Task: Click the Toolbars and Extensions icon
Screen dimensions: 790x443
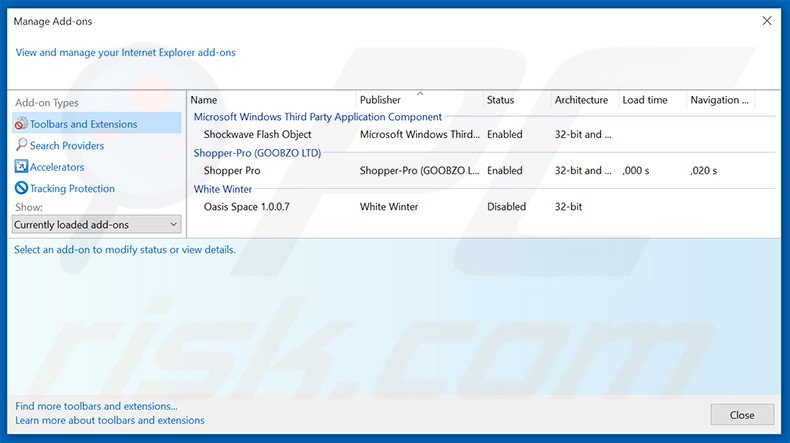Action: [21, 123]
